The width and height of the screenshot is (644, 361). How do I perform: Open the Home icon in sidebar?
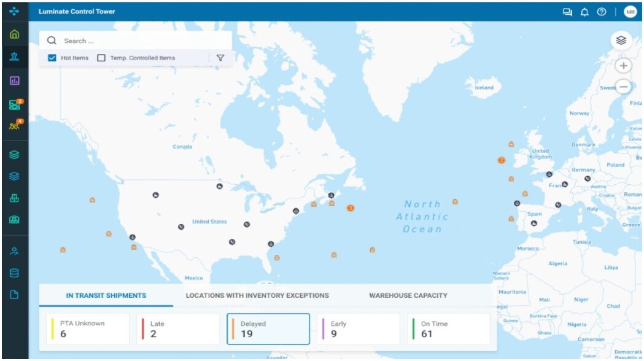[14, 34]
